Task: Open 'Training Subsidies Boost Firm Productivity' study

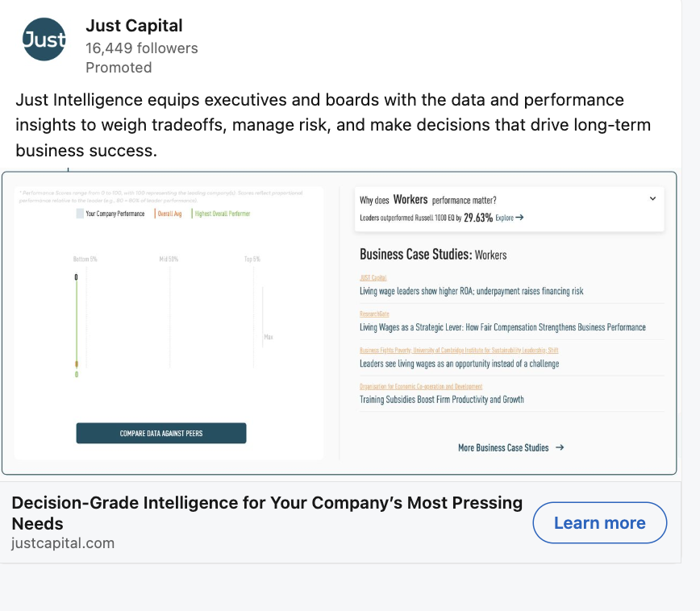Action: click(x=441, y=399)
